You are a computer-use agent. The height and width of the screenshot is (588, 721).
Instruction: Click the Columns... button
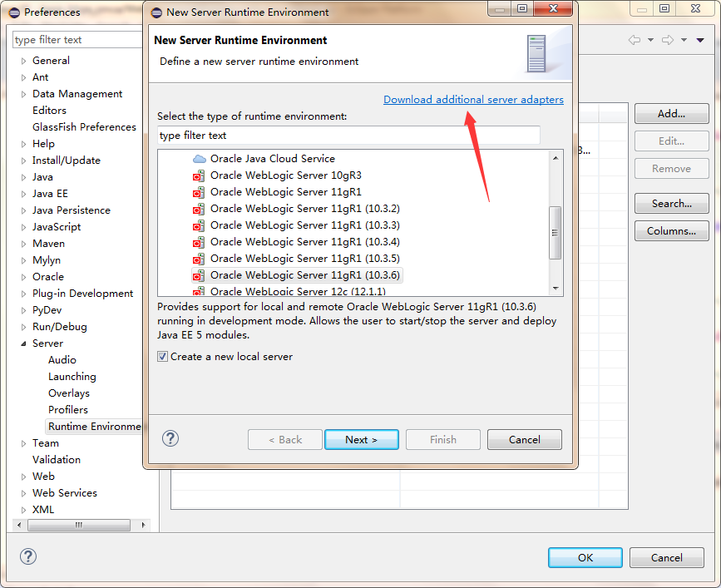pyautogui.click(x=671, y=230)
